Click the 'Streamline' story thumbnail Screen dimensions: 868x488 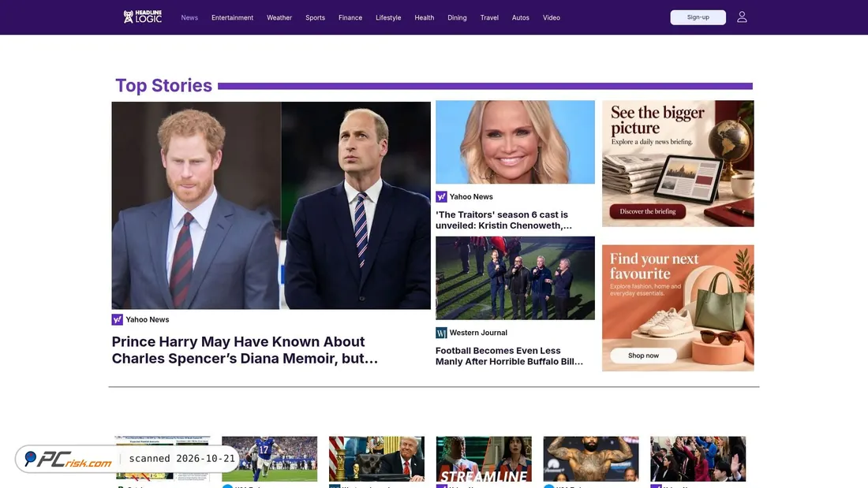click(x=484, y=459)
